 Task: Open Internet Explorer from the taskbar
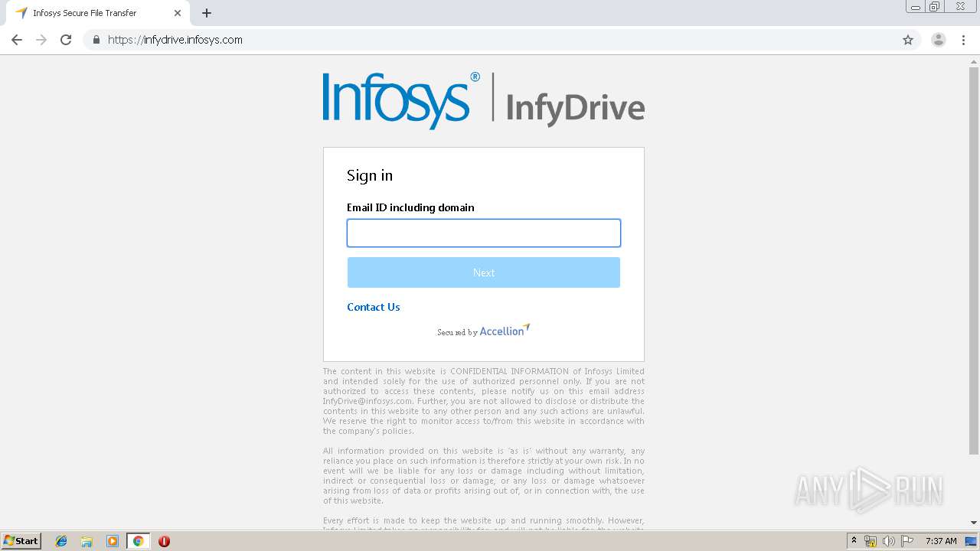pos(61,541)
